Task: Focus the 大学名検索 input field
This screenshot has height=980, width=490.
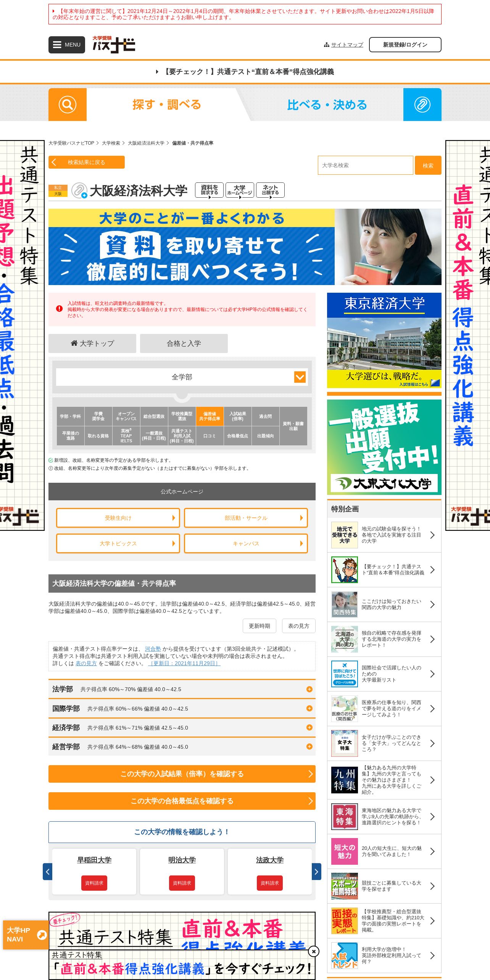Action: click(x=365, y=165)
